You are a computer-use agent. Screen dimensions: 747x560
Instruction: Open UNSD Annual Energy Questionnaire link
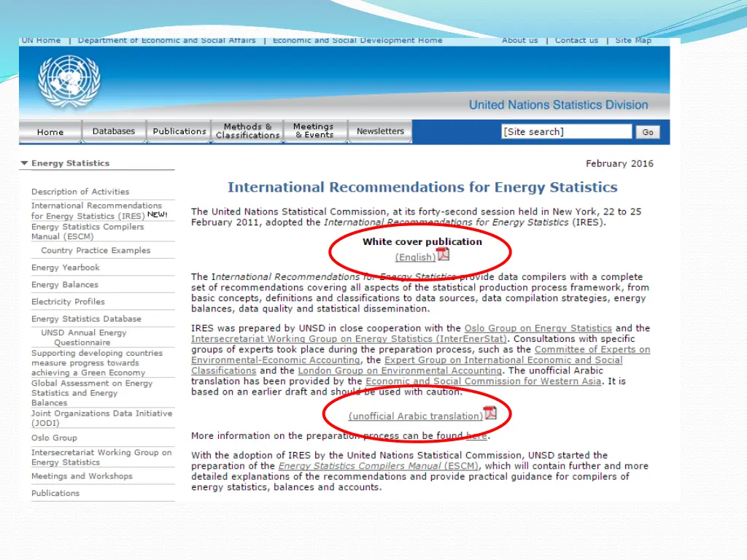coord(84,337)
